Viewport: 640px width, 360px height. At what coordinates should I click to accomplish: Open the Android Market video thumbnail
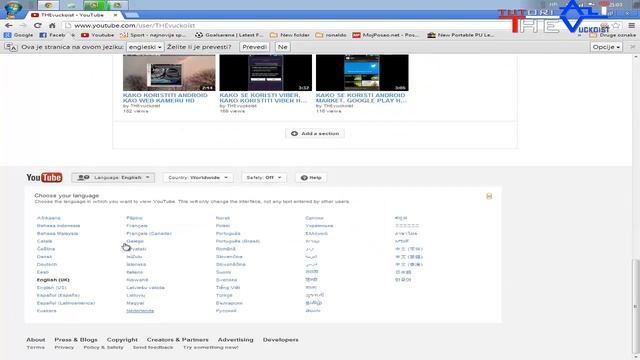pyautogui.click(x=362, y=73)
